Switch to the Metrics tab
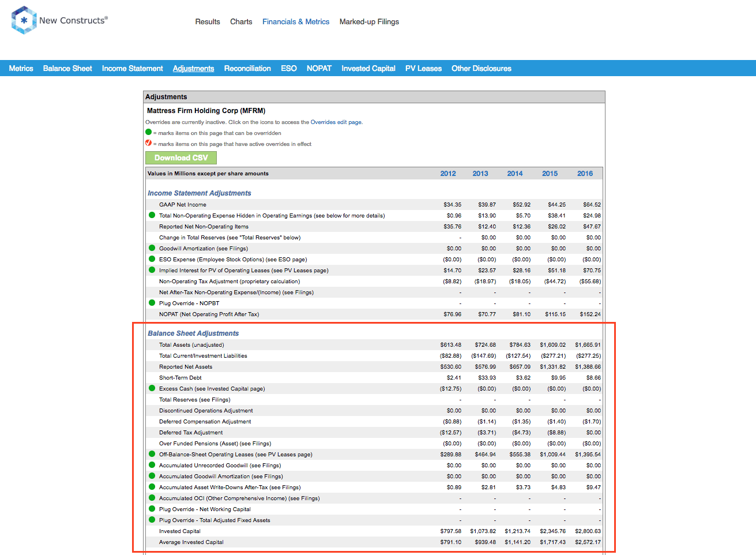The height and width of the screenshot is (555, 756). [21, 68]
